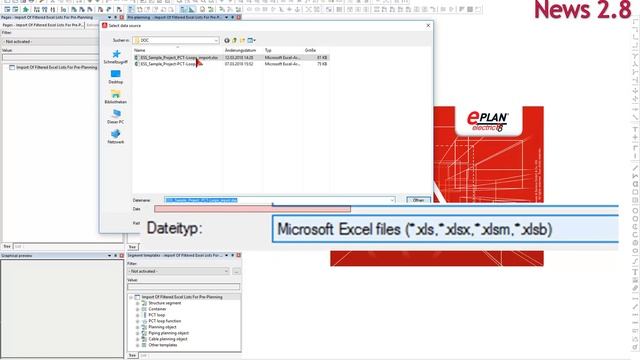The height and width of the screenshot is (360, 640).
Task: Expand the Structure segment node
Action: [138, 303]
